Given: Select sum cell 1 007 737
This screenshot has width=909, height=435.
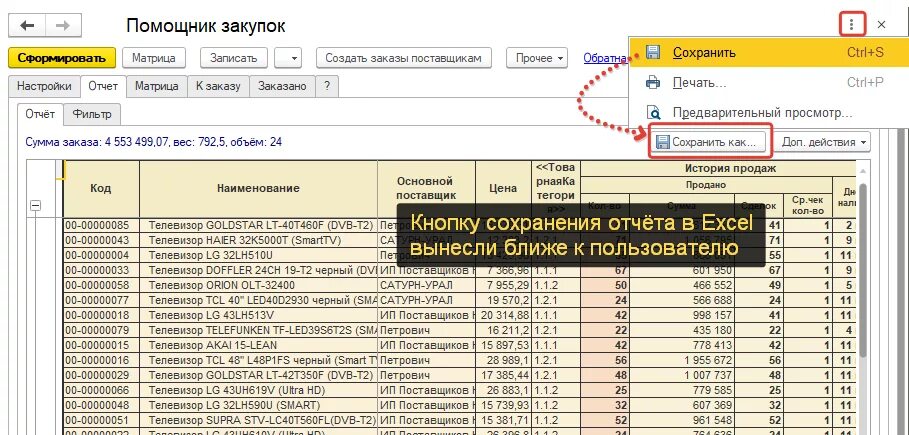Looking at the screenshot, I should [683, 375].
